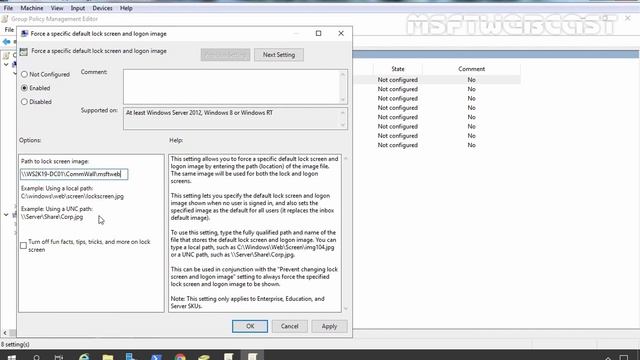Click the Apply button
Screen dimensions: 640x360
[x=329, y=326]
